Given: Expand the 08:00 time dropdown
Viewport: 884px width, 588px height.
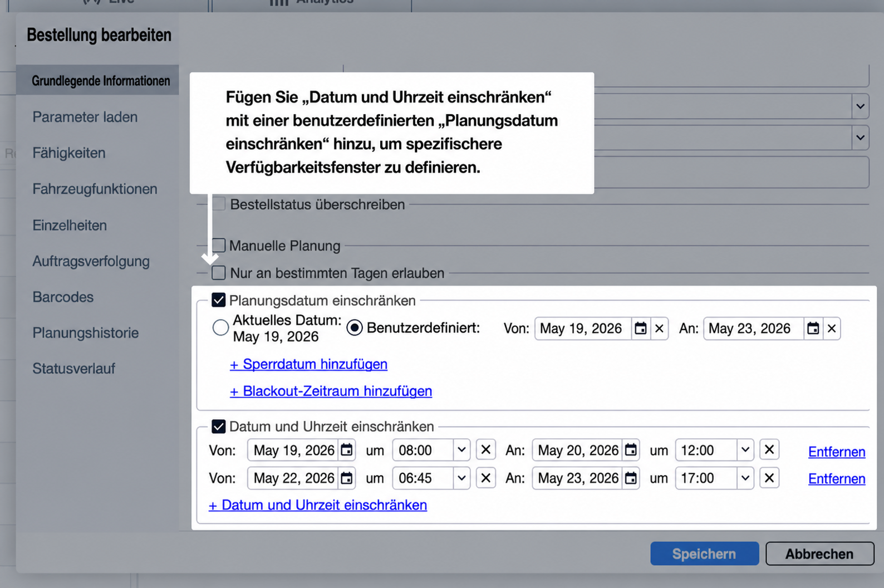Looking at the screenshot, I should point(461,450).
